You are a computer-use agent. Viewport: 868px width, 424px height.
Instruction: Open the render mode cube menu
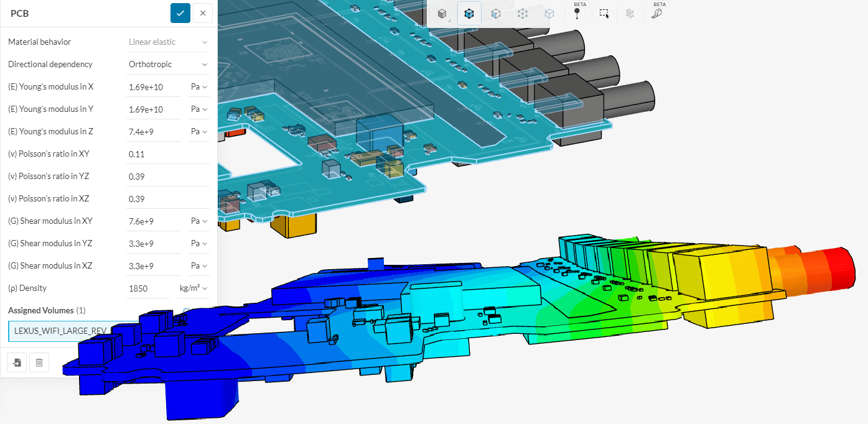pos(442,14)
